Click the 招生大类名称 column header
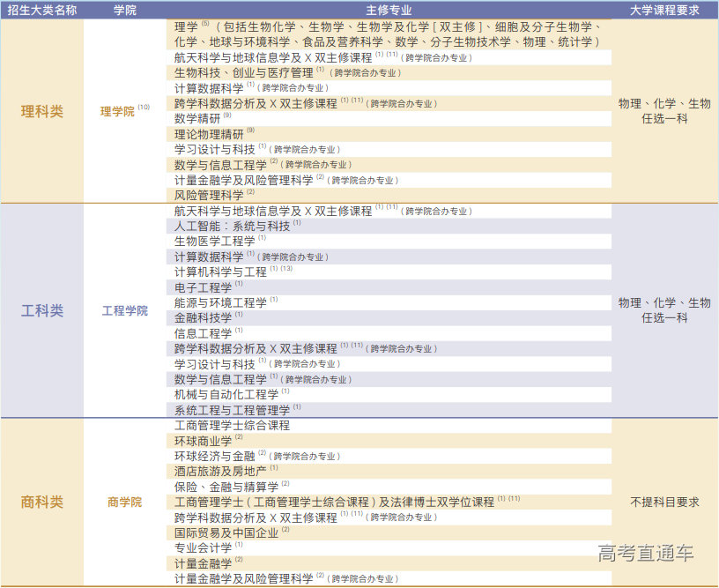Image resolution: width=719 pixels, height=588 pixels. coord(41,10)
